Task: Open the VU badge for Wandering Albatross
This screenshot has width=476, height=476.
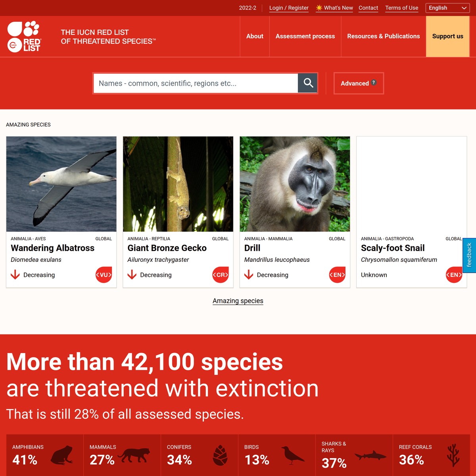Action: (104, 274)
